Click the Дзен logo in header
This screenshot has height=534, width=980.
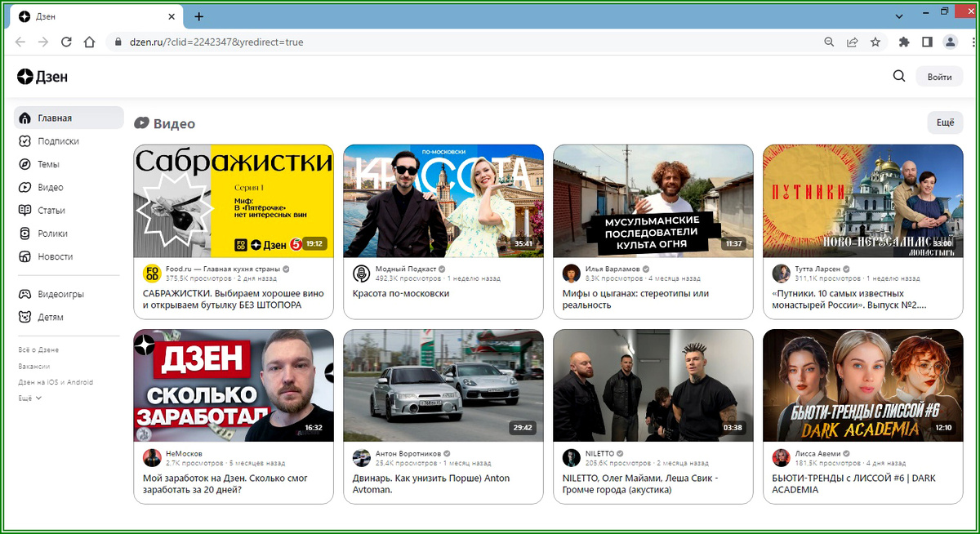click(x=42, y=77)
